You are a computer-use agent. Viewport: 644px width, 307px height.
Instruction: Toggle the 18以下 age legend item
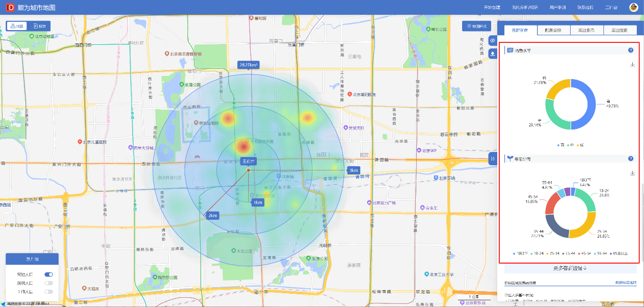519,253
